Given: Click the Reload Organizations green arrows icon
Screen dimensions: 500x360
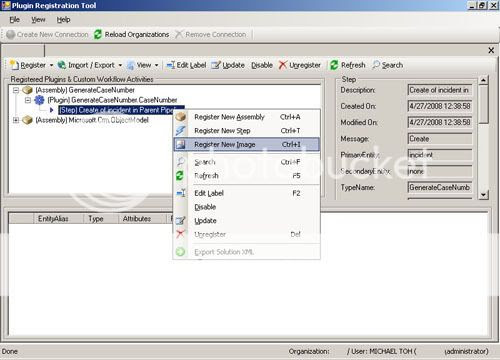Looking at the screenshot, I should tap(98, 34).
